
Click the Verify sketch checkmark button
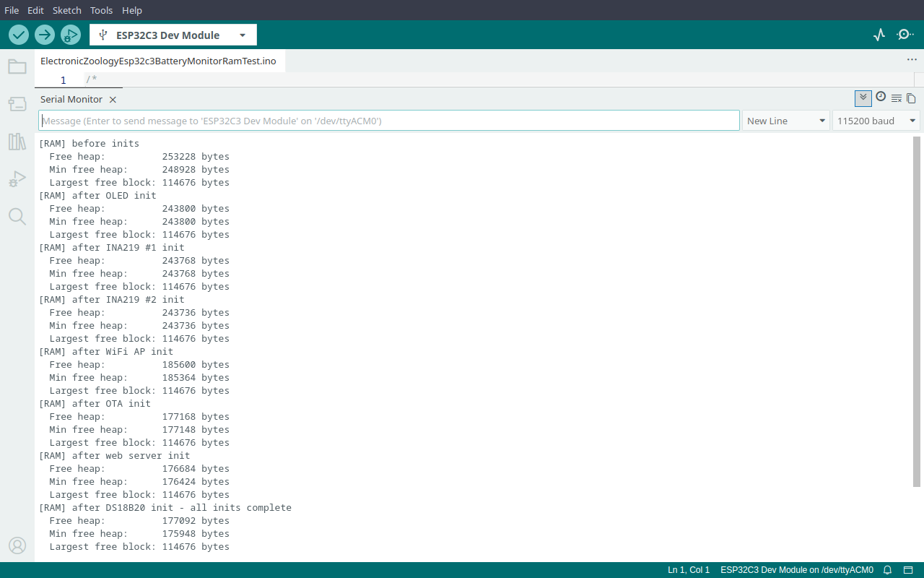(19, 35)
